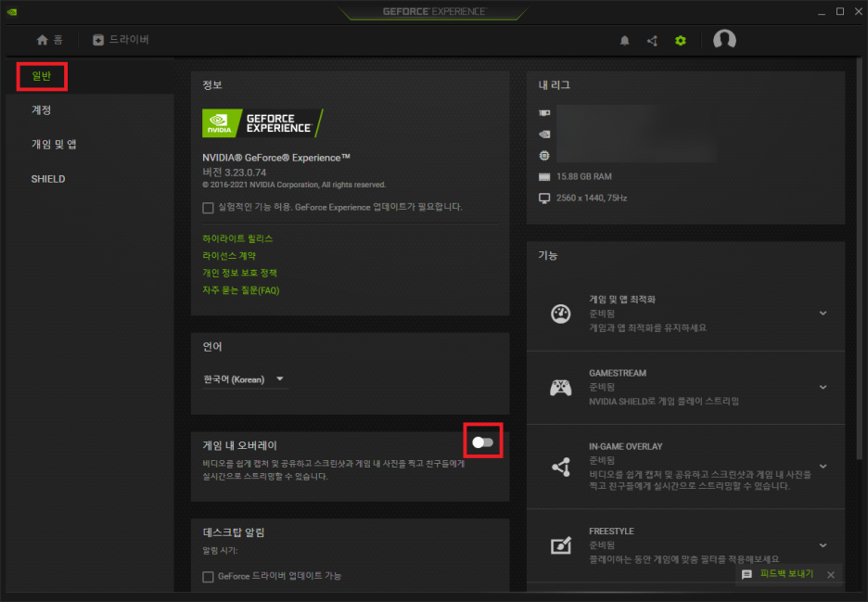Open 자주 묻는 질문(FAQ) link
Screen dimensions: 868x602
coord(241,290)
